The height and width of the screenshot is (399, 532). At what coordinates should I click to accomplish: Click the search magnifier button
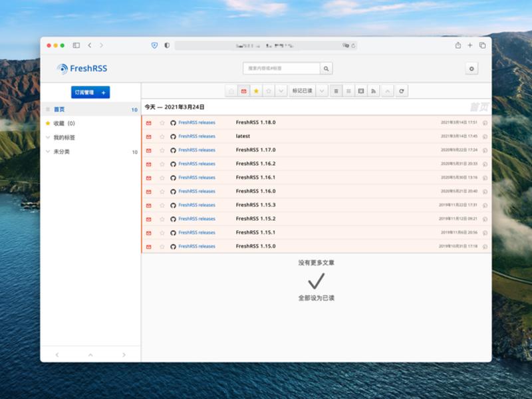pos(326,68)
